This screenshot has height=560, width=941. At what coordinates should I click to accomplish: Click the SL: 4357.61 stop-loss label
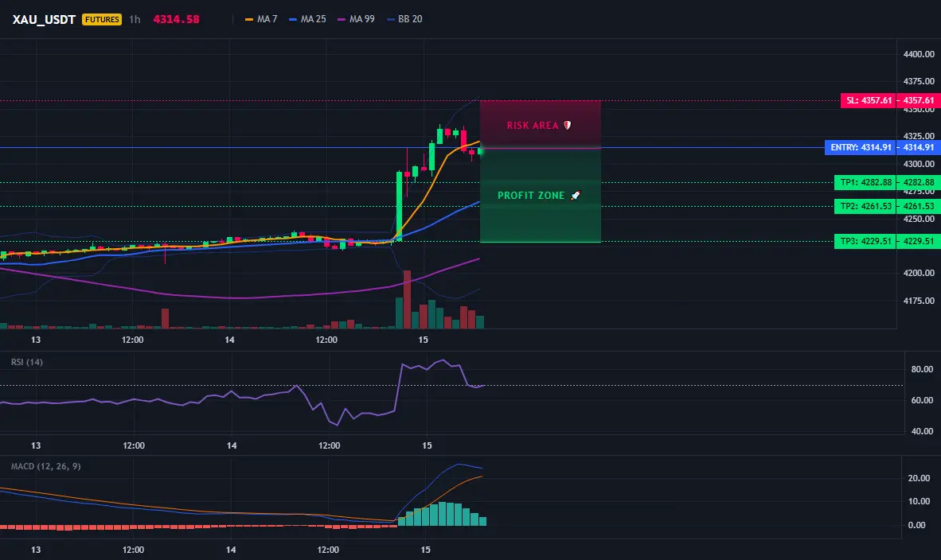tap(869, 100)
